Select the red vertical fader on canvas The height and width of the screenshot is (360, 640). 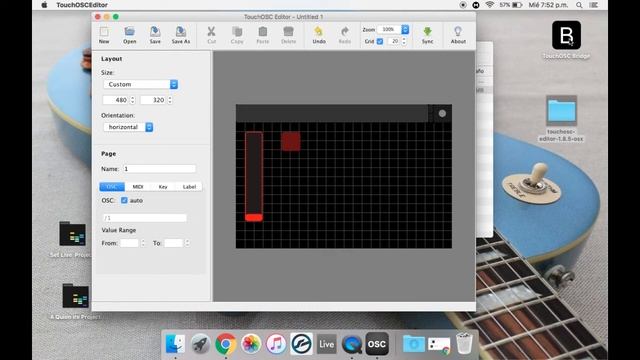pyautogui.click(x=254, y=176)
